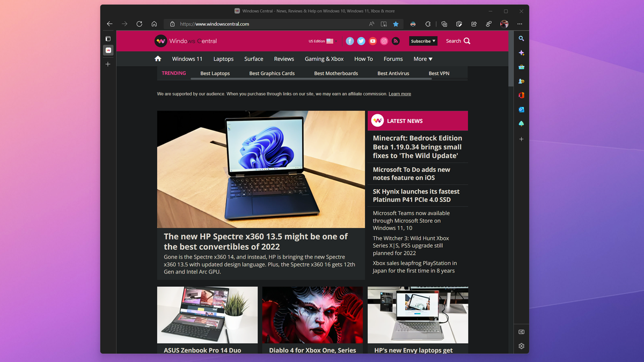The height and width of the screenshot is (362, 644).
Task: Open the SK Hynix Platinum P41 headline
Action: 416,195
